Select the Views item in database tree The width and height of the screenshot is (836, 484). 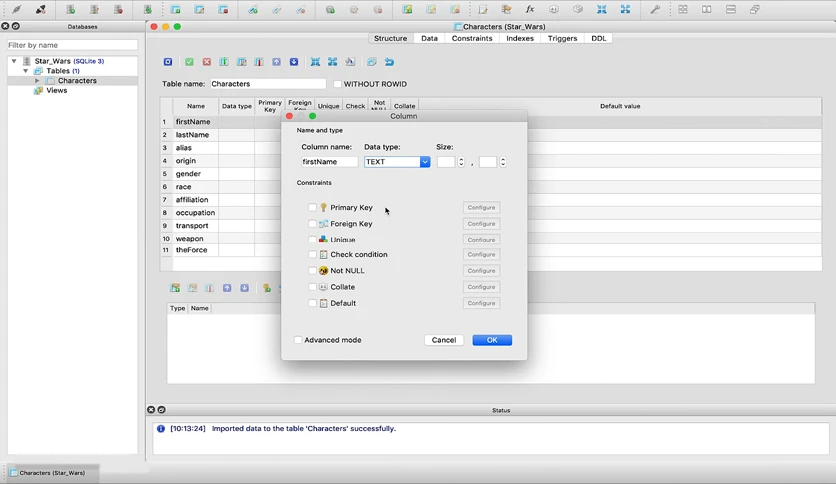(57, 91)
